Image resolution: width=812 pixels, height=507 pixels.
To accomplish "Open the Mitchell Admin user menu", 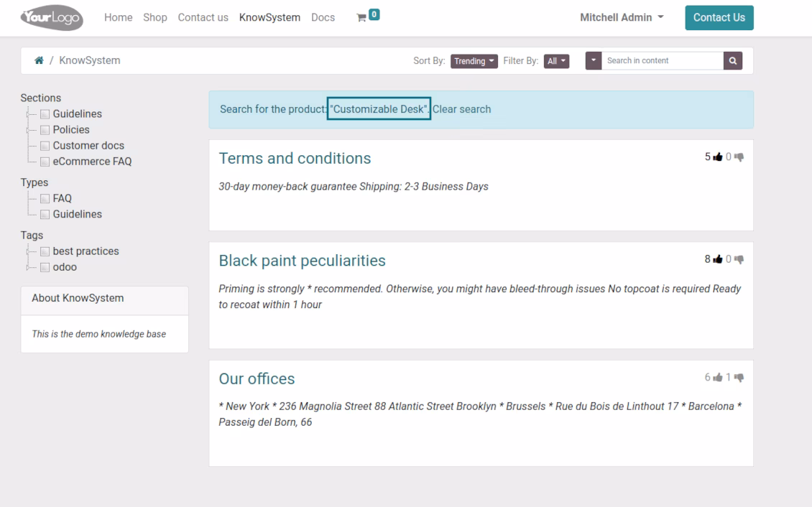I will point(622,17).
